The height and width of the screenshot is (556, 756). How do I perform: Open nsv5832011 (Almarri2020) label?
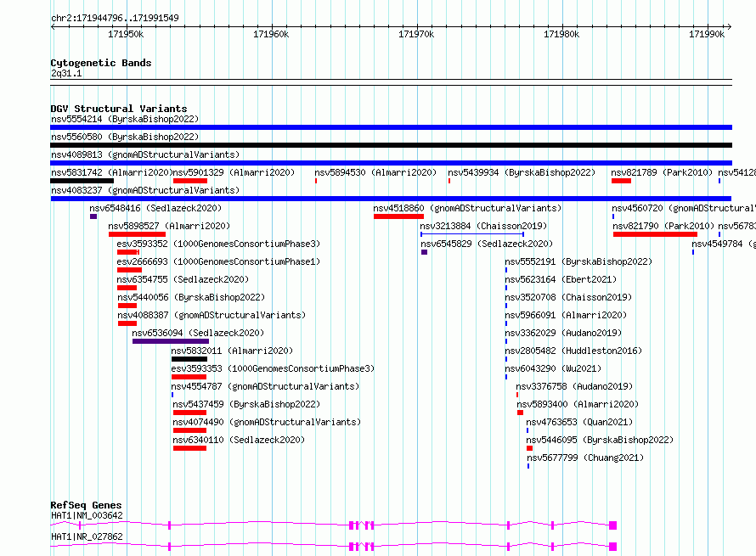pyautogui.click(x=232, y=351)
